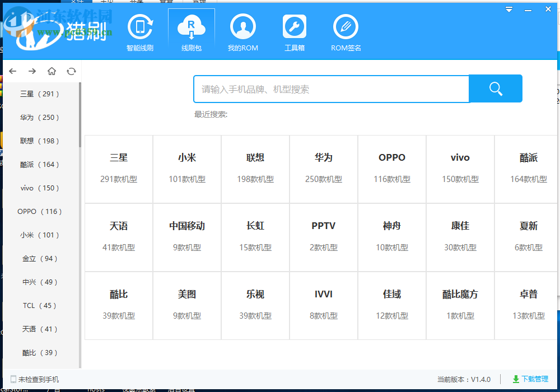Screen dimensions: 560x392
Task: Open the 乐视 brand card
Action: (x=255, y=305)
